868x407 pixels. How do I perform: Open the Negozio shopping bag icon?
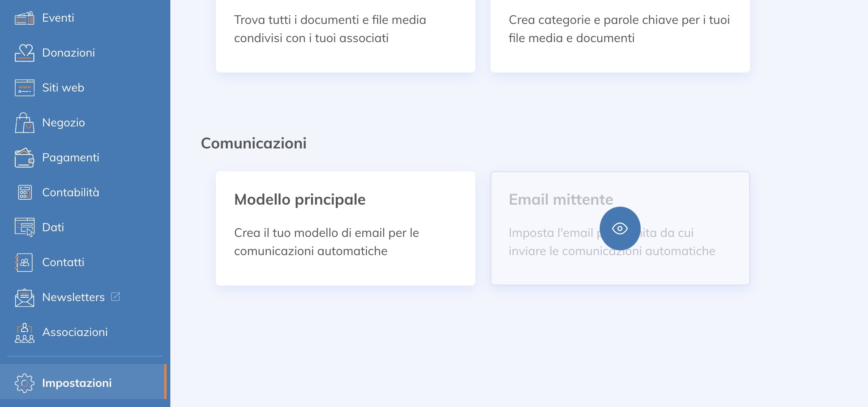click(x=24, y=122)
